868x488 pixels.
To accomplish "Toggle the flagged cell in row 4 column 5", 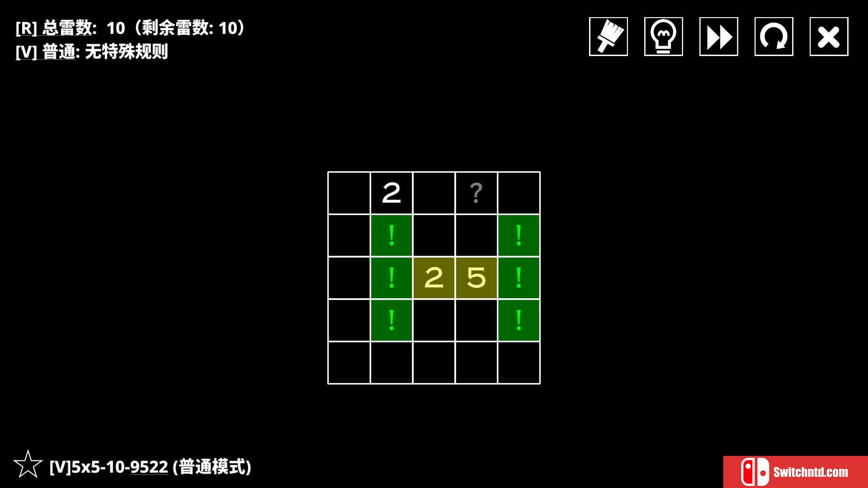I will 518,320.
